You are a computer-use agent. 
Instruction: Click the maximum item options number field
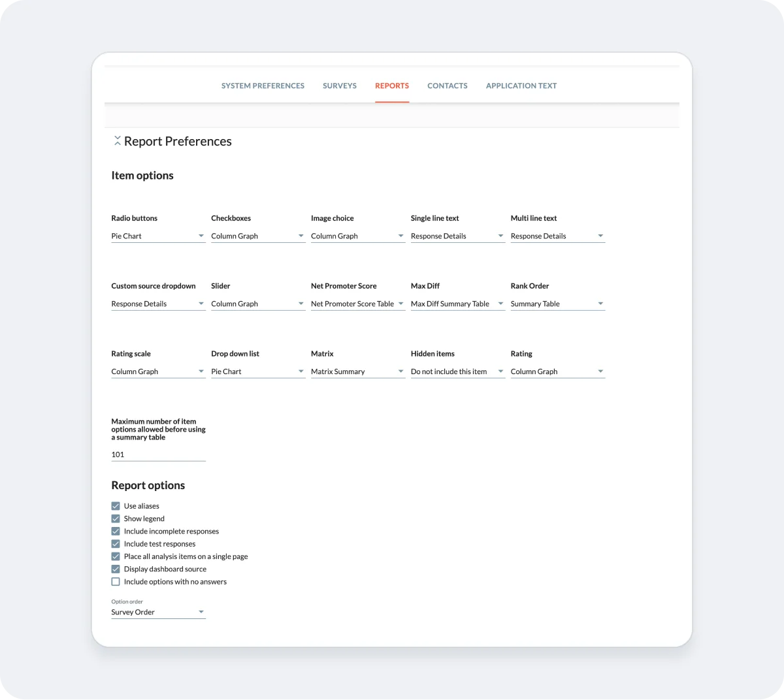pyautogui.click(x=158, y=454)
